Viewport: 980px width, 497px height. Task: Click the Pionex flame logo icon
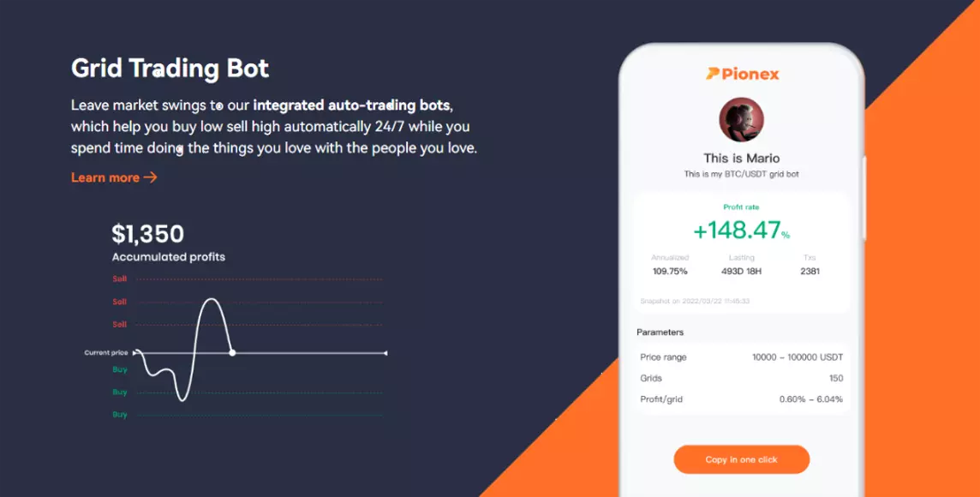coord(713,74)
